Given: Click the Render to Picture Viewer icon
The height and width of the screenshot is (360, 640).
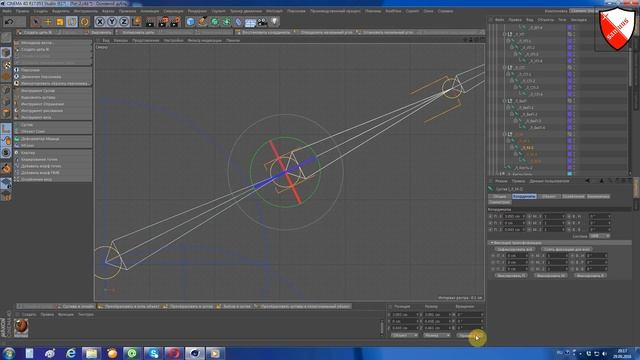Looking at the screenshot, I should [163, 22].
